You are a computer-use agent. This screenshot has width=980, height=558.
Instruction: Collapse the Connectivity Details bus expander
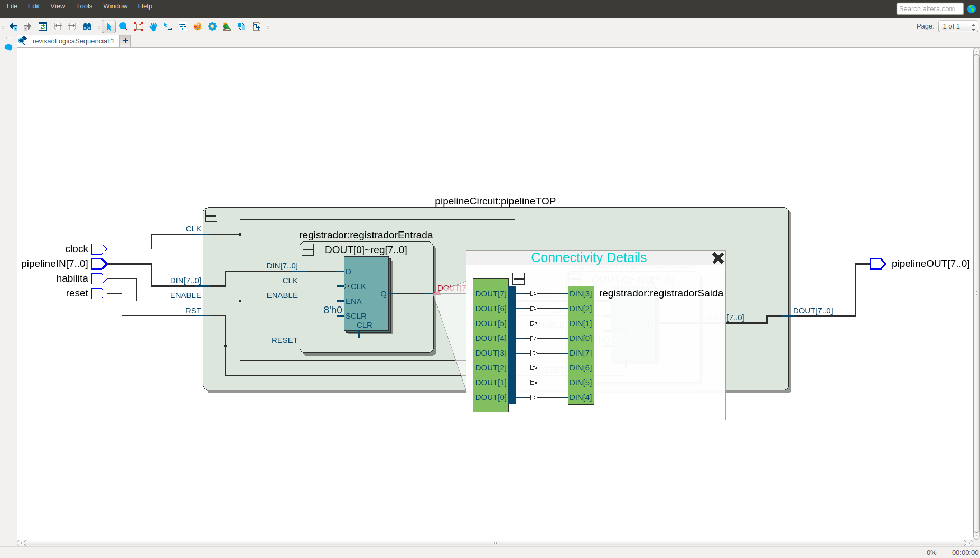pyautogui.click(x=519, y=278)
